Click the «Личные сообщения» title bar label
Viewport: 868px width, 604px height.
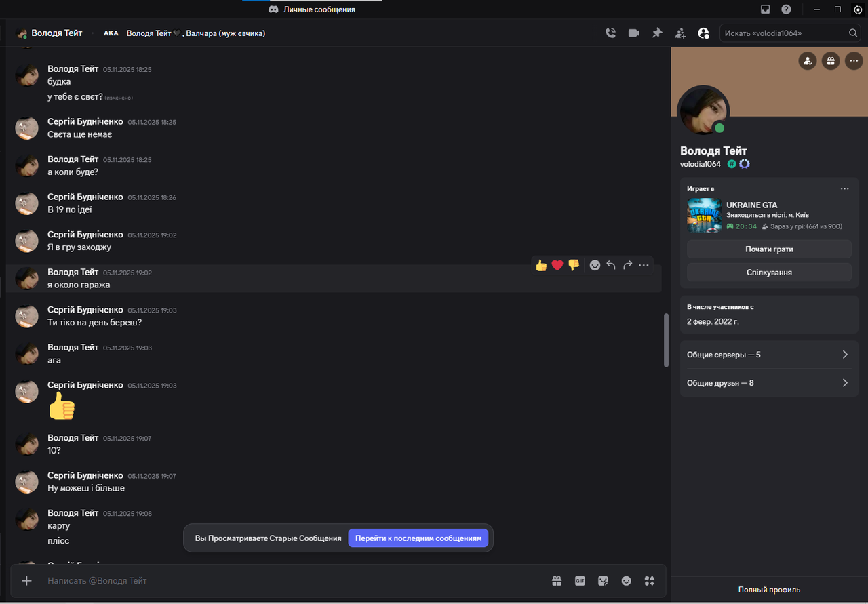click(x=319, y=9)
